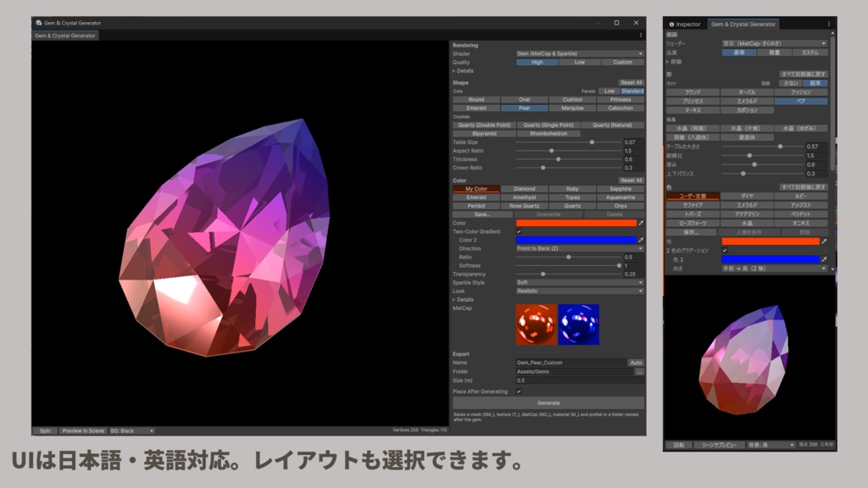Image resolution: width=868 pixels, height=488 pixels.
Task: Open the BG: Black dropdown
Action: (131, 431)
